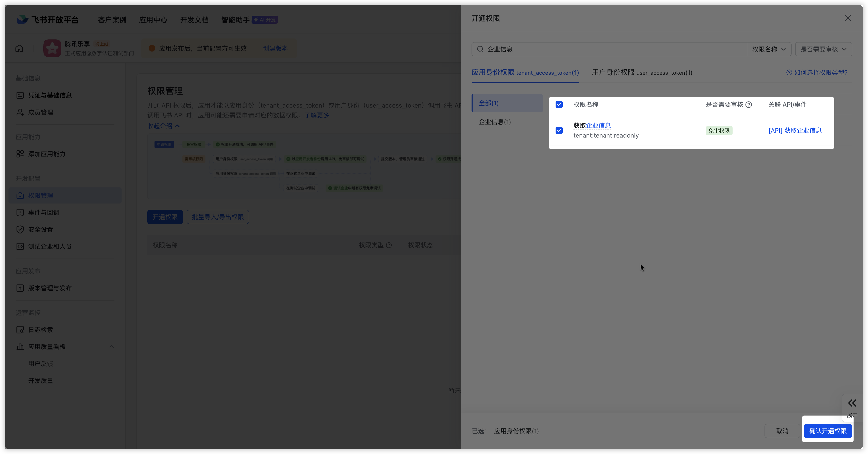Click the 腾讯乐享 app star icon

(52, 49)
